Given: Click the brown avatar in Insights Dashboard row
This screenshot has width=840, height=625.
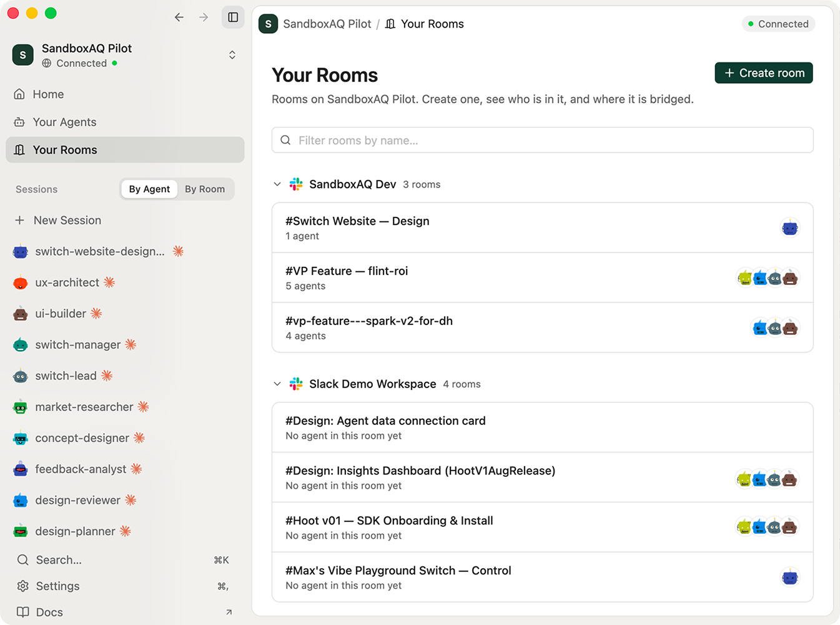Looking at the screenshot, I should click(789, 479).
